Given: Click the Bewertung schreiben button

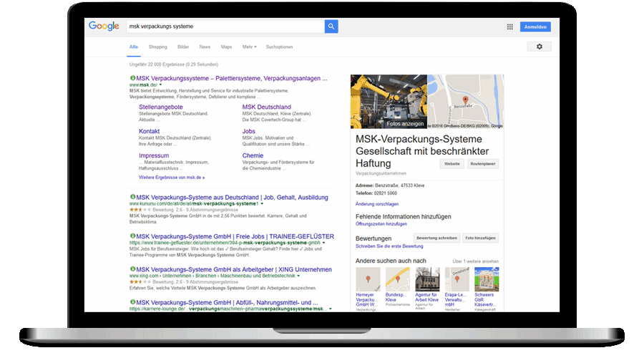Looking at the screenshot, I should coord(436,238).
